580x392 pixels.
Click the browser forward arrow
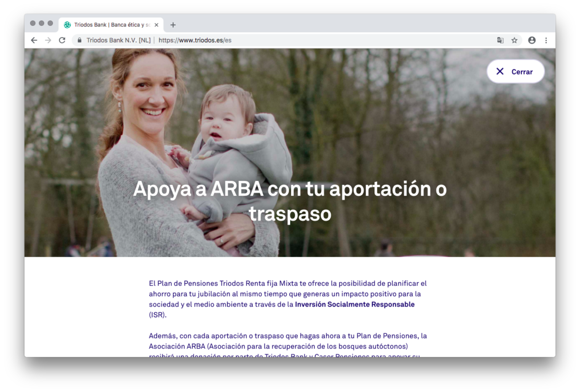(48, 40)
